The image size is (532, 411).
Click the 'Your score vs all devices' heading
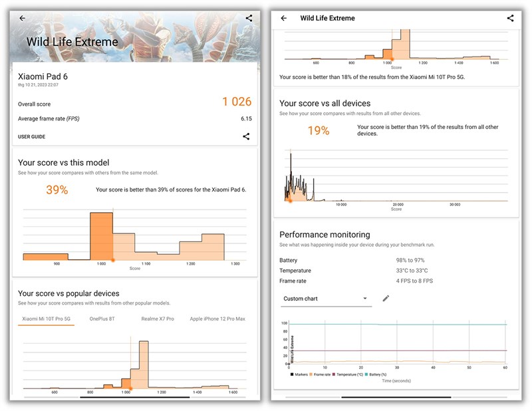325,103
